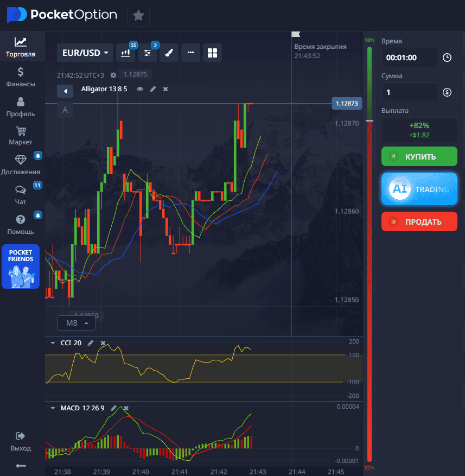
Task: Collapse the indicator list with the left arrow
Action: click(65, 91)
